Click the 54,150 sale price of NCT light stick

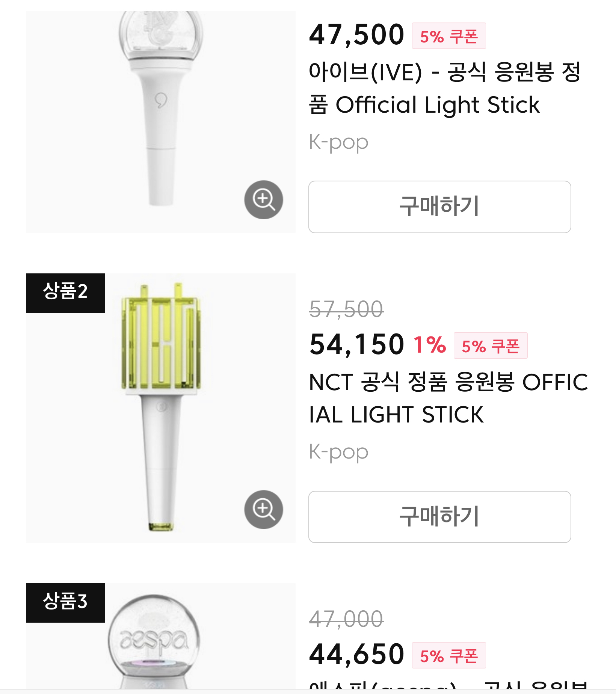356,345
